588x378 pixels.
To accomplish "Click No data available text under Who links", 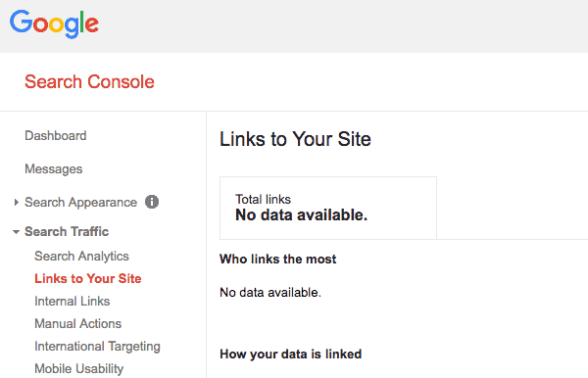I will coord(270,292).
